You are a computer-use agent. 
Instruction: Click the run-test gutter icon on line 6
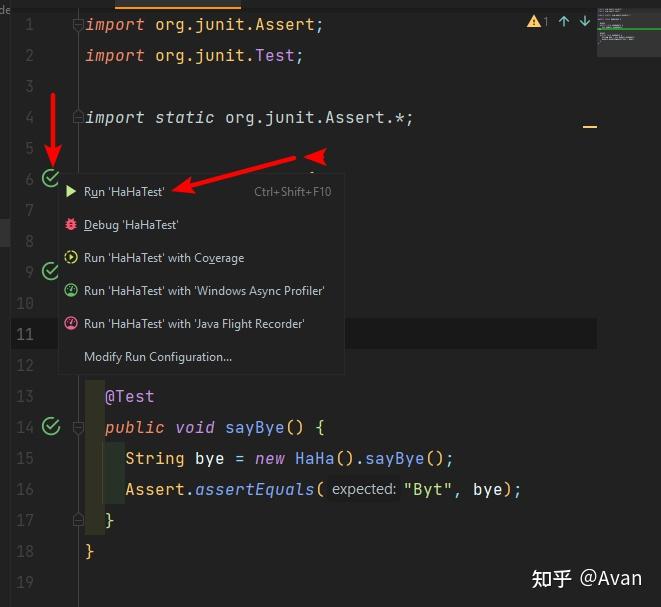[x=51, y=178]
